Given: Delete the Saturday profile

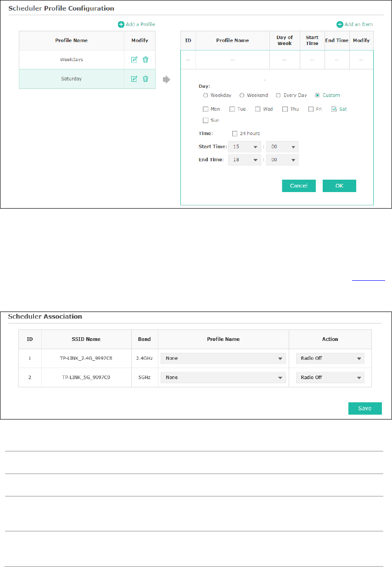Looking at the screenshot, I should point(146,79).
